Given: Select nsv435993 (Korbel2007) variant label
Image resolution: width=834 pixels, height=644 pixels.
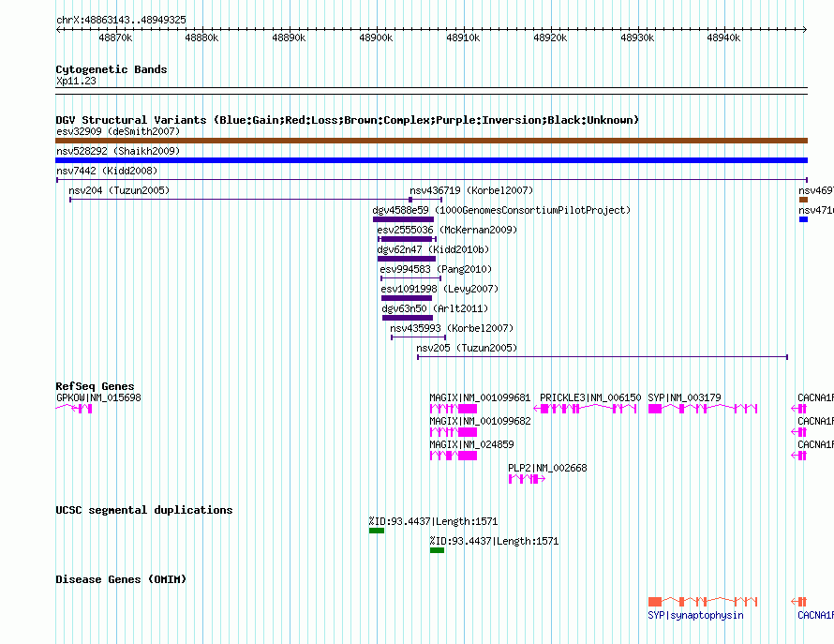Looking at the screenshot, I should tap(452, 328).
